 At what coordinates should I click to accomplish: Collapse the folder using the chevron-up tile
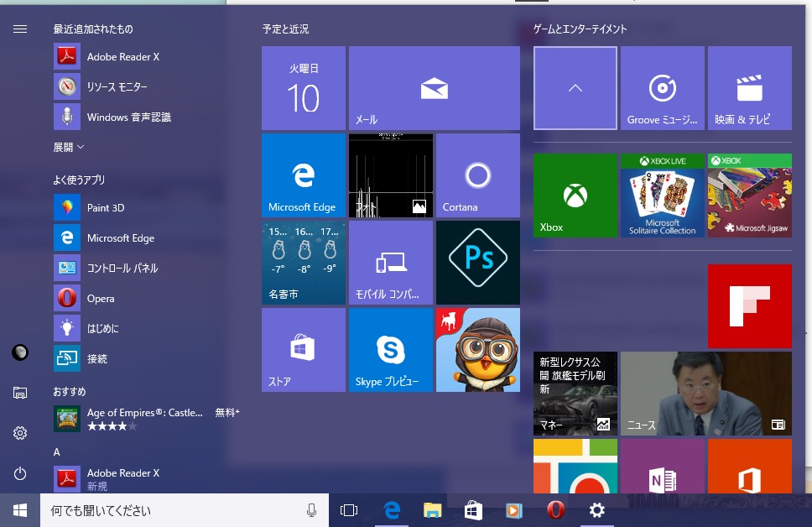(575, 88)
